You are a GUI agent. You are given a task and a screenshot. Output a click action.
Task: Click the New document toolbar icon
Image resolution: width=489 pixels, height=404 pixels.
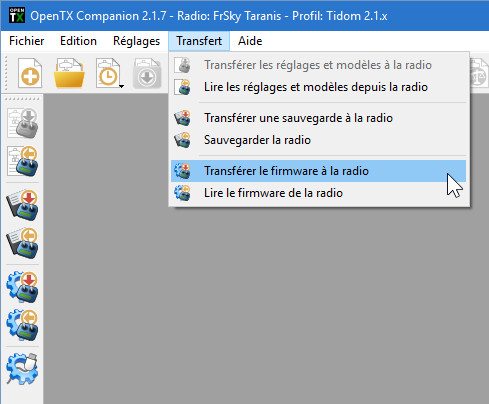(30, 73)
